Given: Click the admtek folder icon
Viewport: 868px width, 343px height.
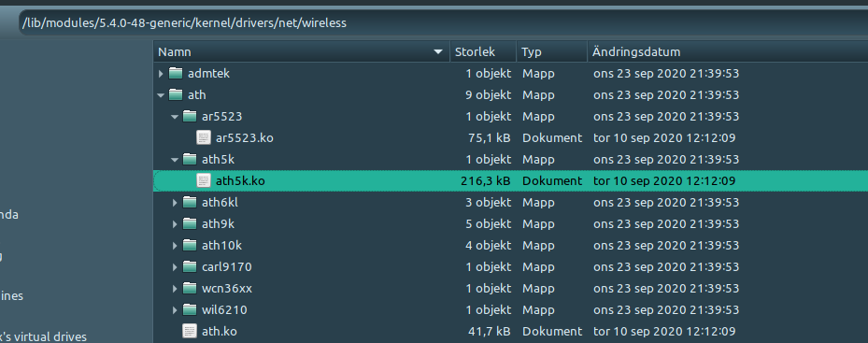Looking at the screenshot, I should pyautogui.click(x=176, y=73).
